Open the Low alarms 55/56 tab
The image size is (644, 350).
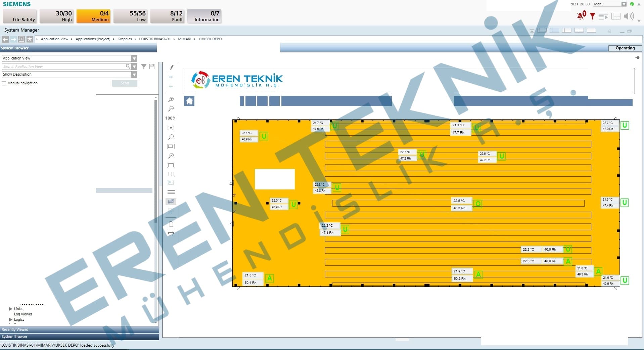pos(131,16)
